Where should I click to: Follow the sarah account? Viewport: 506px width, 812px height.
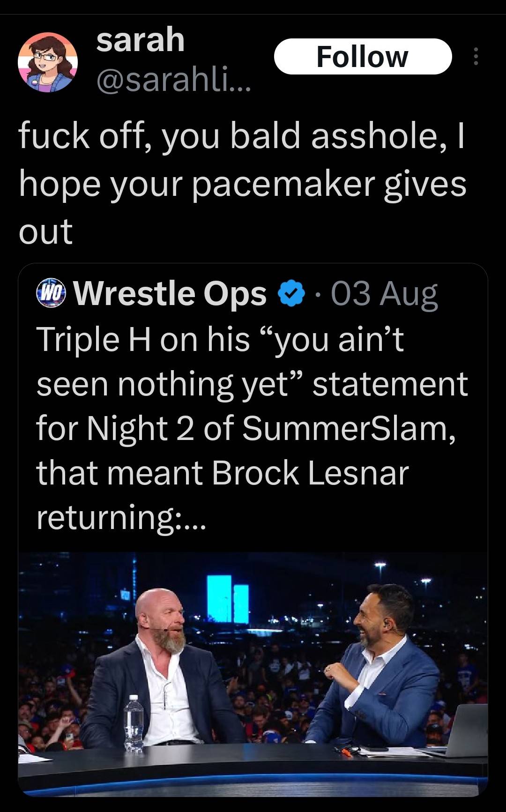point(363,57)
